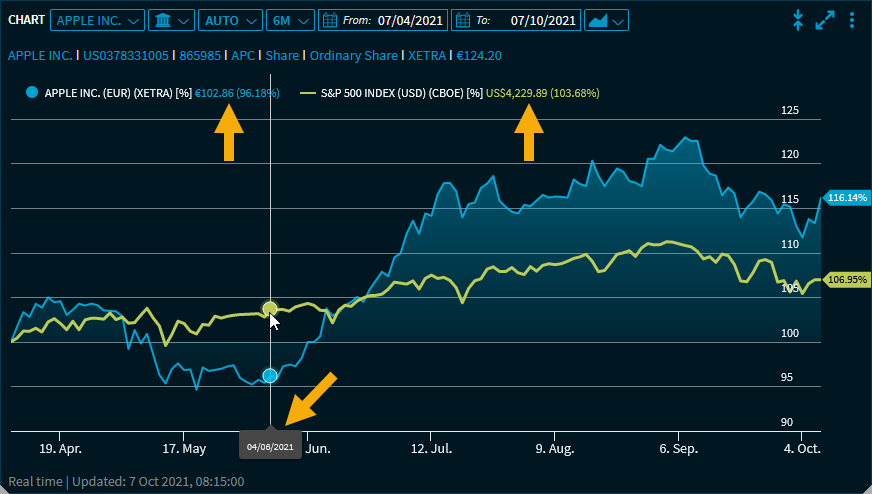Click the To date calendar icon
The width and height of the screenshot is (872, 494).
click(462, 20)
